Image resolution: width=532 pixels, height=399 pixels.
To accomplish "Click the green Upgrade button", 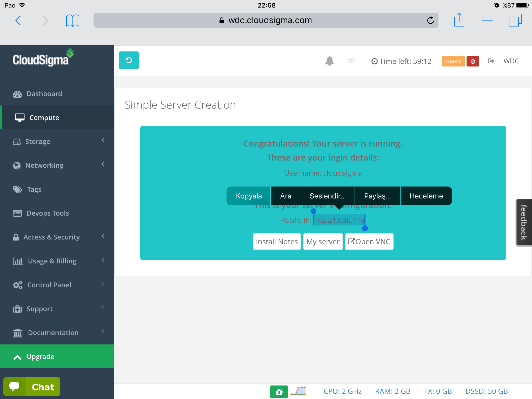I will [57, 356].
